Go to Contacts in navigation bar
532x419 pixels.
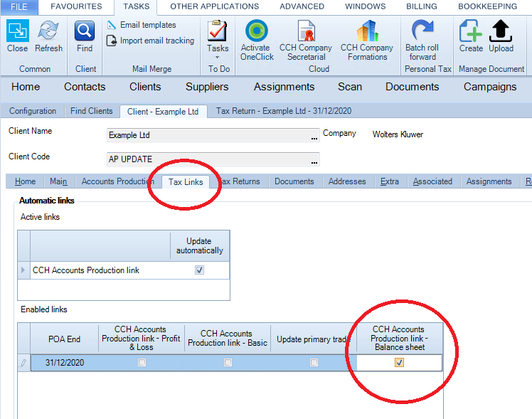pos(85,87)
